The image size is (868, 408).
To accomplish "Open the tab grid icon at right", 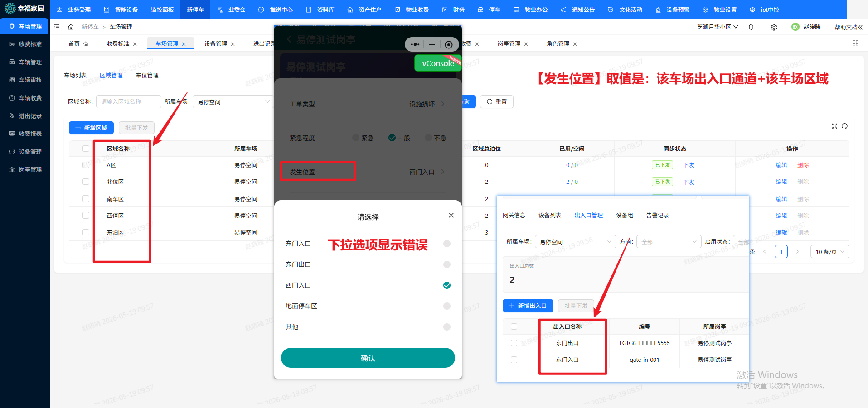I will coord(856,43).
